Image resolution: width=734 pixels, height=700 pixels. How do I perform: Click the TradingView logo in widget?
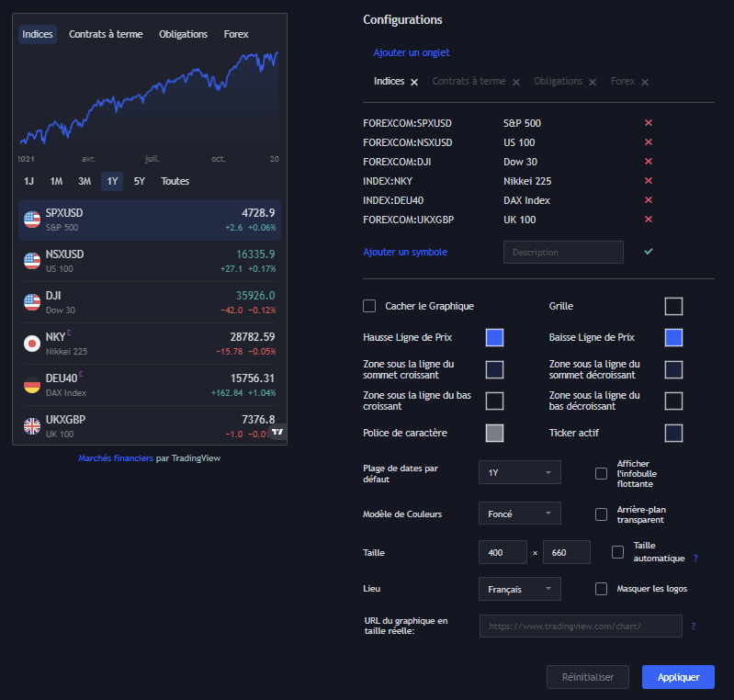277,431
